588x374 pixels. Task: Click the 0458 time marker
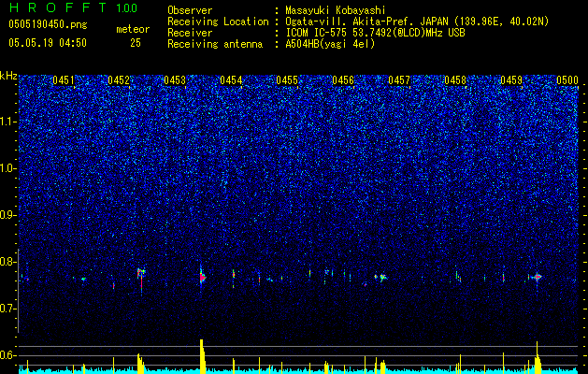(455, 80)
